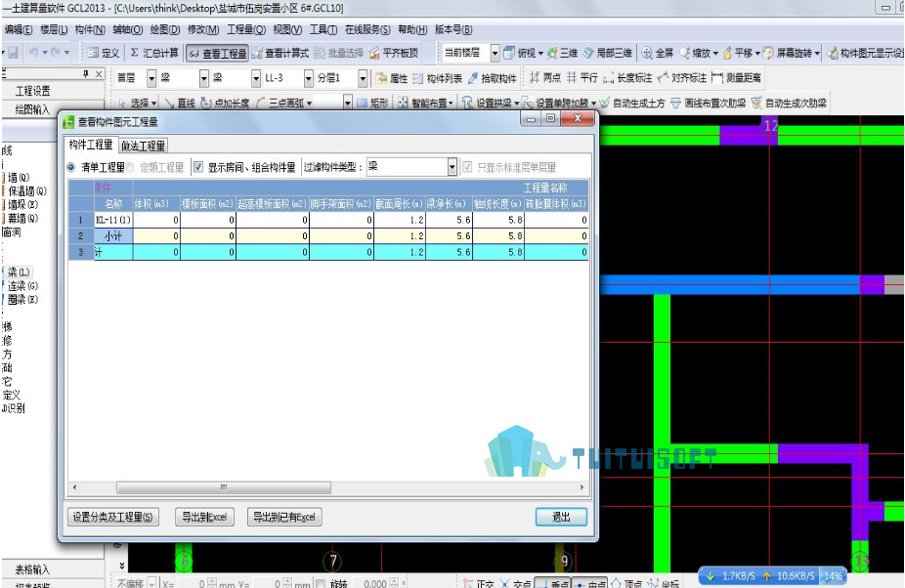Run 汇总计算 summary calculation

click(154, 53)
